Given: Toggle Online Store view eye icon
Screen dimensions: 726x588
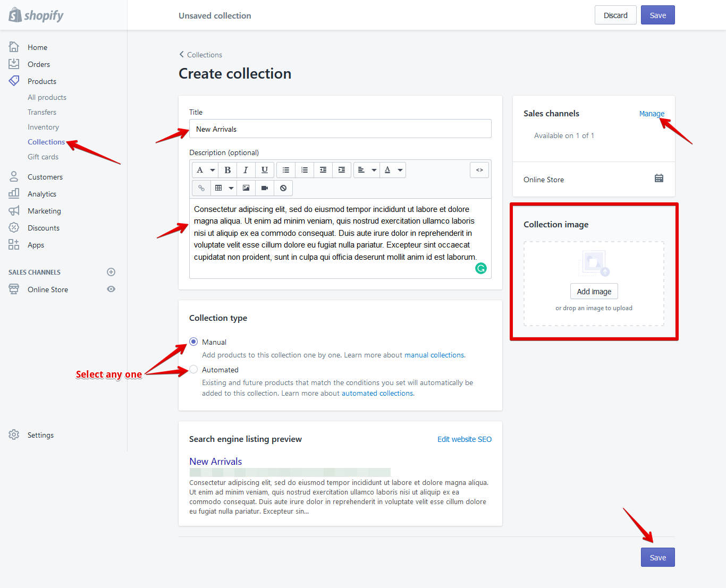Looking at the screenshot, I should (111, 289).
